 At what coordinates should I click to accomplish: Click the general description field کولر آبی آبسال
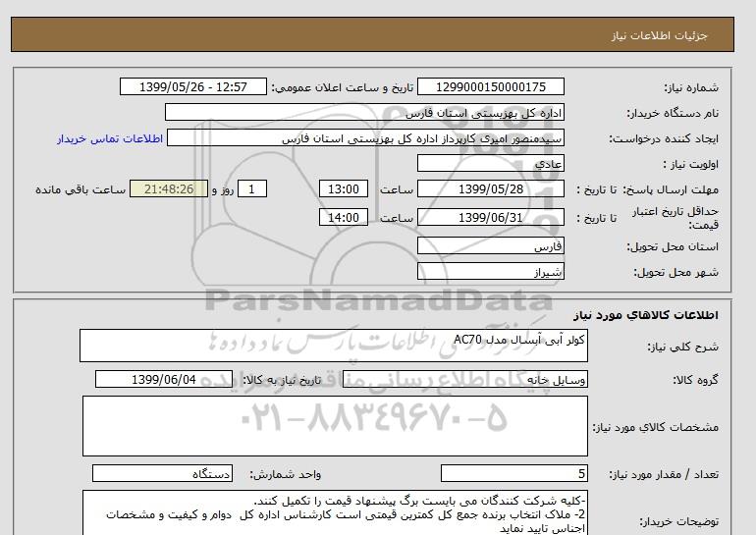point(334,346)
